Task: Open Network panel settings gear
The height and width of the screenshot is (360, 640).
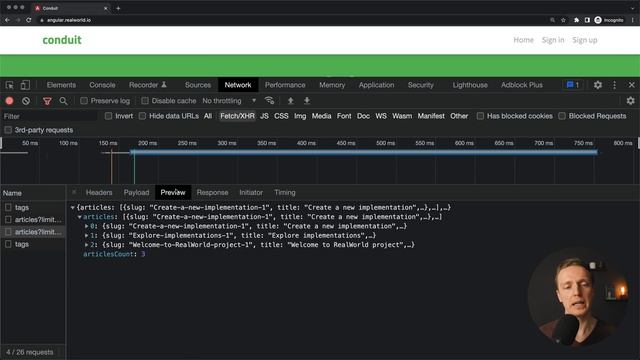Action: point(631,100)
